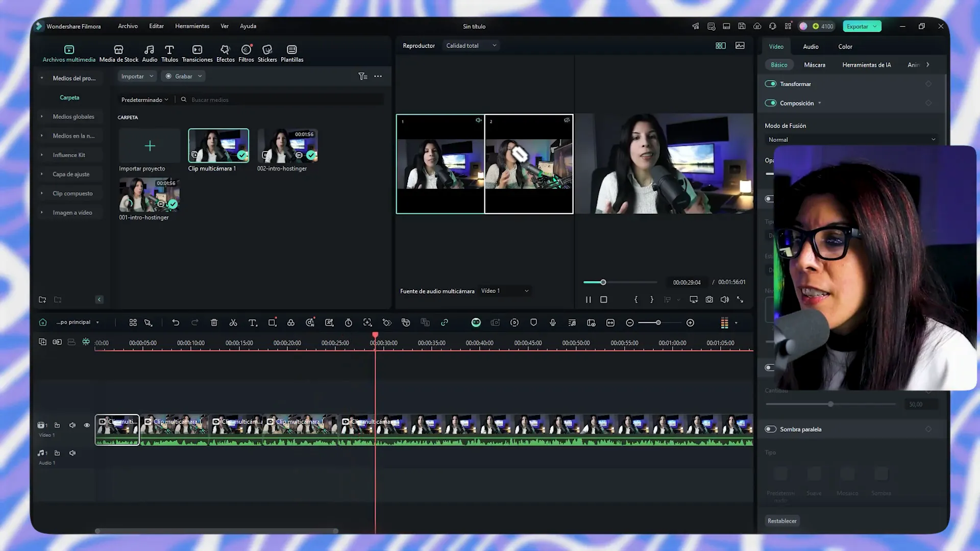Open the Grabar dropdown
This screenshot has height=551, width=980.
184,76
